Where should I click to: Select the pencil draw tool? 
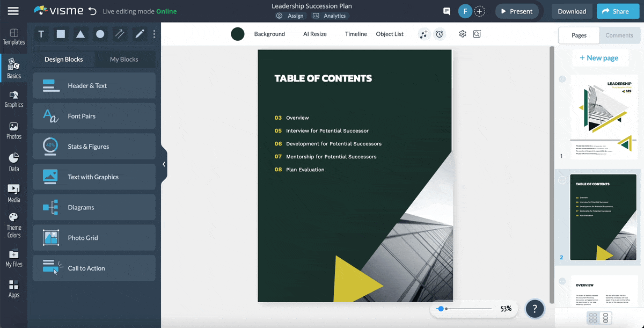coord(140,34)
